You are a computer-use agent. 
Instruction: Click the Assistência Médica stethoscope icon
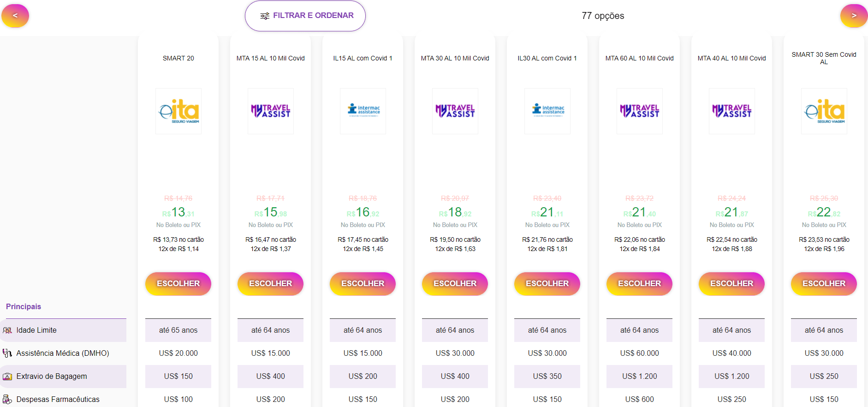click(7, 353)
